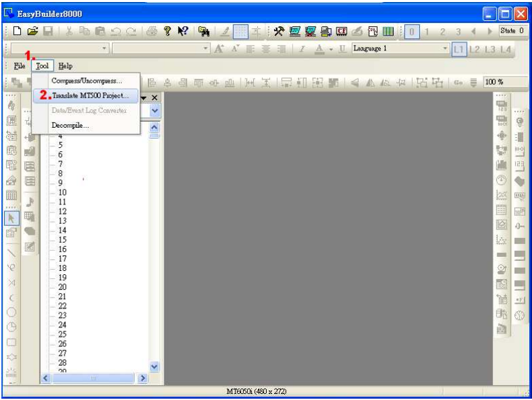The height and width of the screenshot is (400, 532).
Task: Click horizontal scrollbar right arrow
Action: point(143,378)
